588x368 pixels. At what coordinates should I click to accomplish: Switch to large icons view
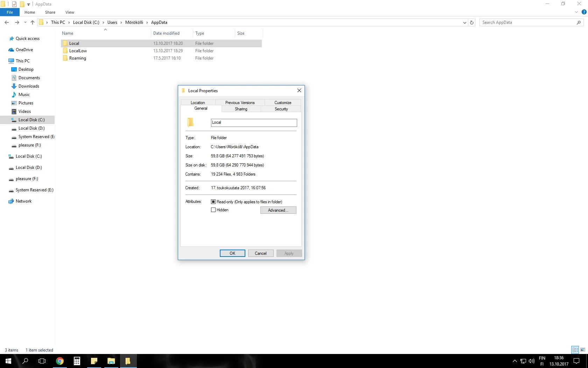[x=583, y=350]
